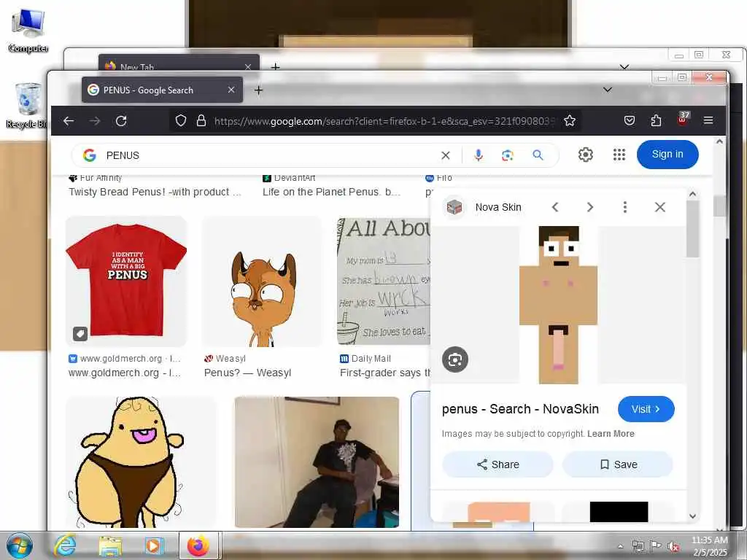This screenshot has width=747, height=560.
Task: Open the red T-shirt thumbnail
Action: click(126, 281)
